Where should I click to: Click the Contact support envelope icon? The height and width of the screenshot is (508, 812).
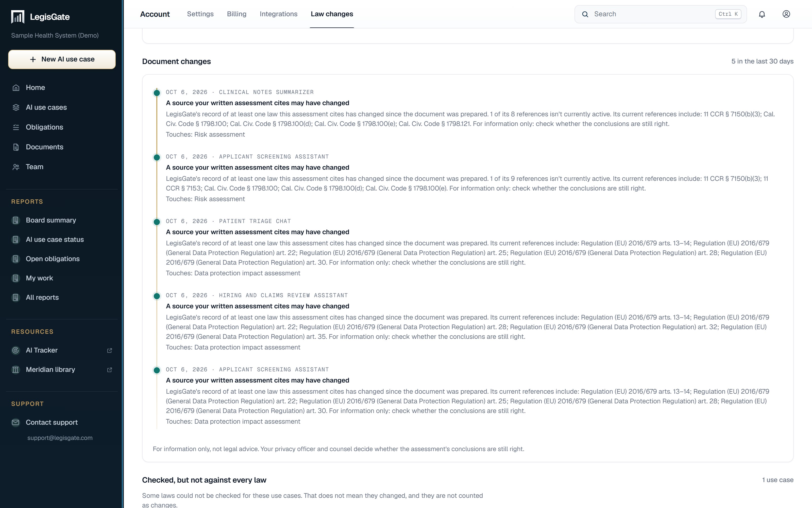tap(16, 422)
